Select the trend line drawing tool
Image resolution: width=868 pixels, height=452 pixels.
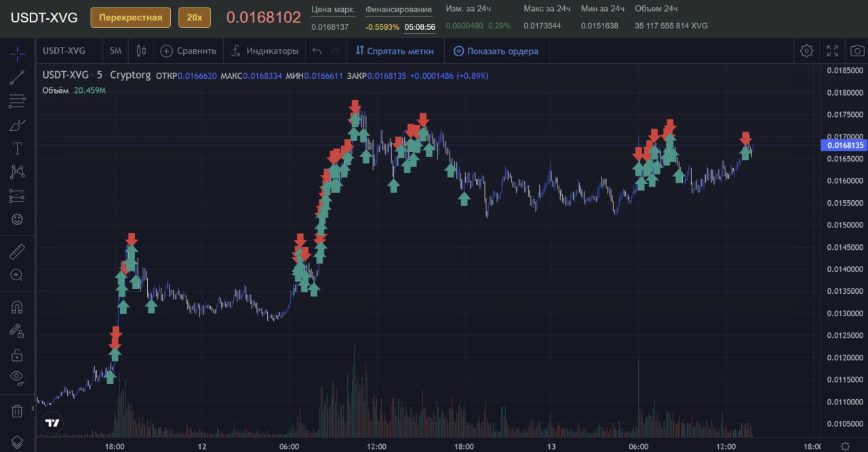[18, 77]
